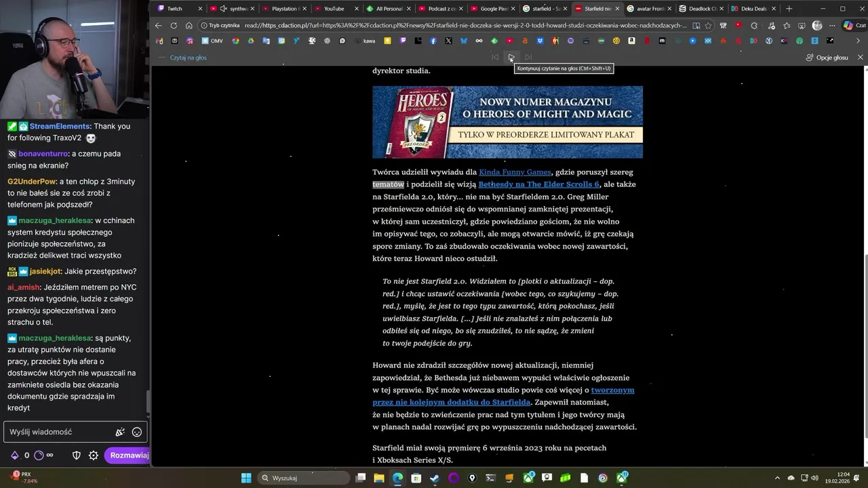Follow the Kinda Funny Games link

[x=515, y=172]
